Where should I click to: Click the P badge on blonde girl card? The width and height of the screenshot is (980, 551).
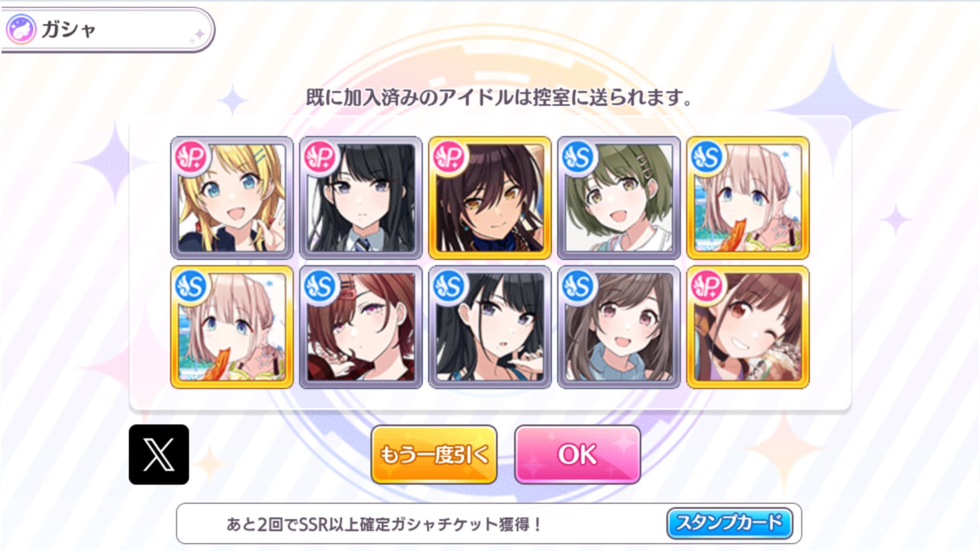pyautogui.click(x=191, y=157)
